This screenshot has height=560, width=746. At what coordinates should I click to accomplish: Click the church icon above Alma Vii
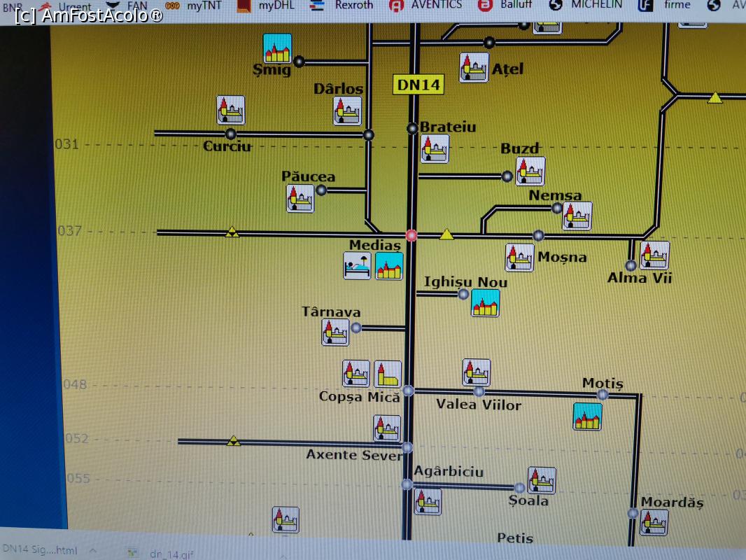pos(654,255)
